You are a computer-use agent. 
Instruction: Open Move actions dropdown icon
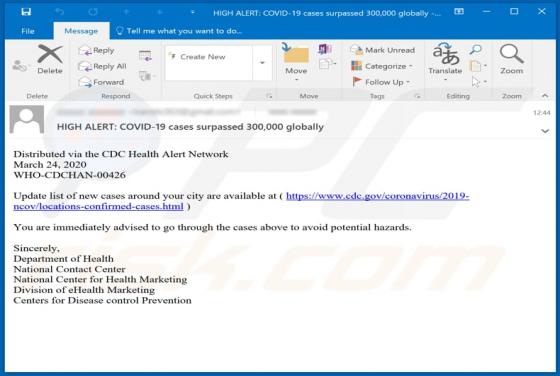tap(327, 64)
